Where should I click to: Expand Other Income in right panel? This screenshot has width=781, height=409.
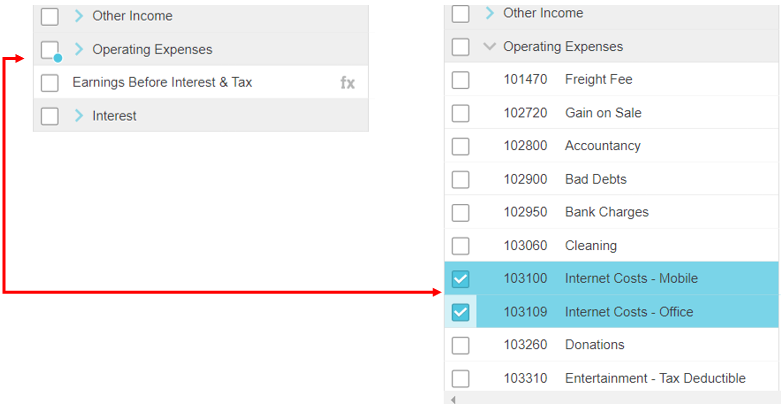pos(489,13)
